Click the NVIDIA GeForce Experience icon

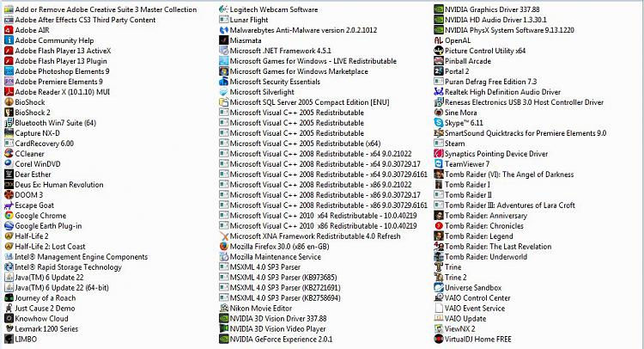(x=223, y=340)
